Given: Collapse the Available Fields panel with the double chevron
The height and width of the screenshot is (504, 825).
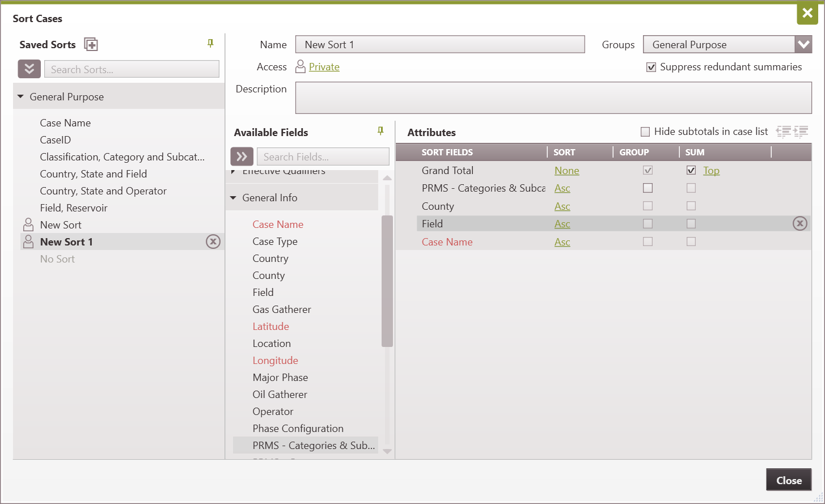Looking at the screenshot, I should [x=242, y=156].
